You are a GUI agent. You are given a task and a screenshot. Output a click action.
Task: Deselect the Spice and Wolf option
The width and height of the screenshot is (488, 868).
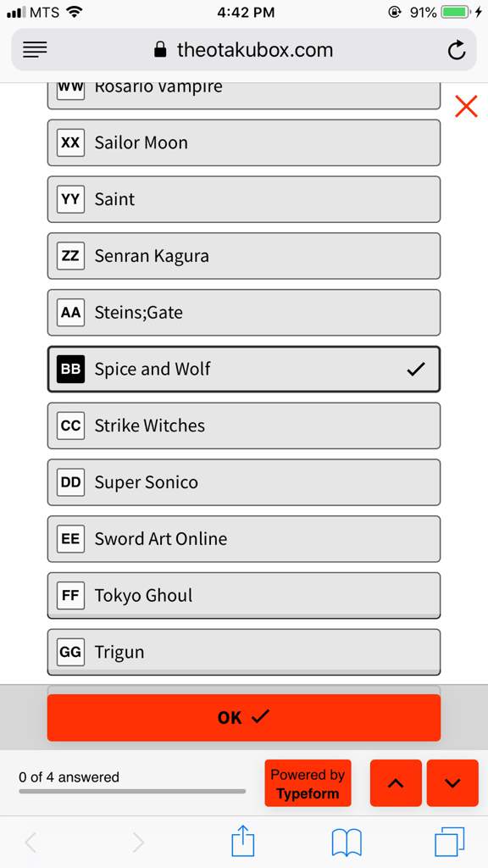tap(244, 370)
